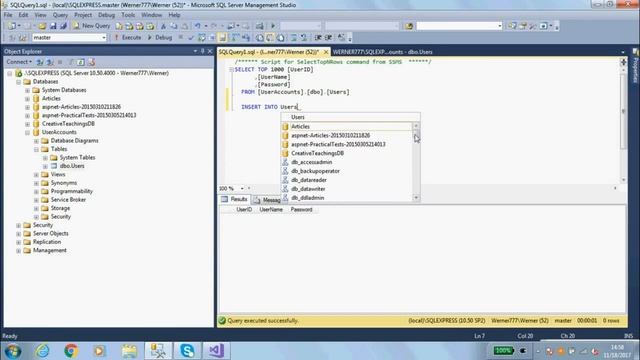
Task: Switch to the Messages tab
Action: (267, 200)
